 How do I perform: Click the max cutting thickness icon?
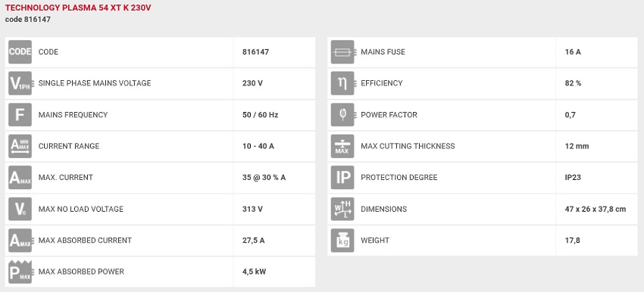click(342, 147)
